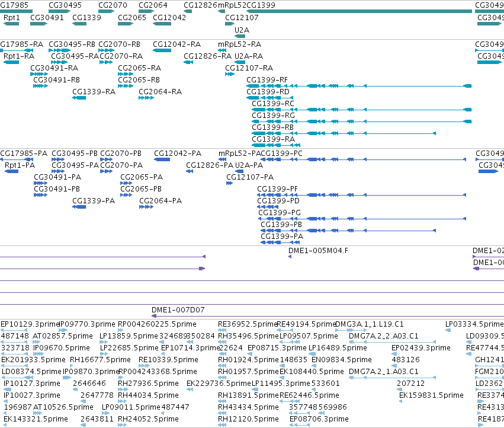Select the RH24052.5prime feature label
Image resolution: width=504 pixels, height=428 pixels.
[148, 419]
